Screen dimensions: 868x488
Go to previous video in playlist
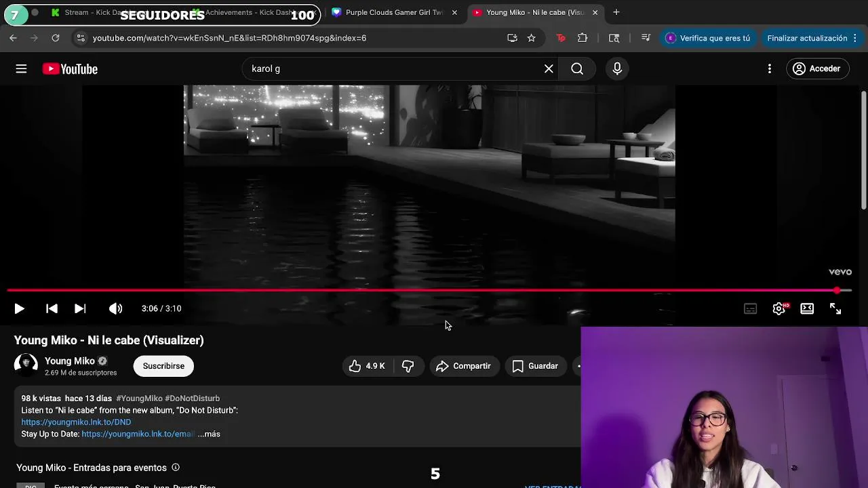tap(52, 308)
